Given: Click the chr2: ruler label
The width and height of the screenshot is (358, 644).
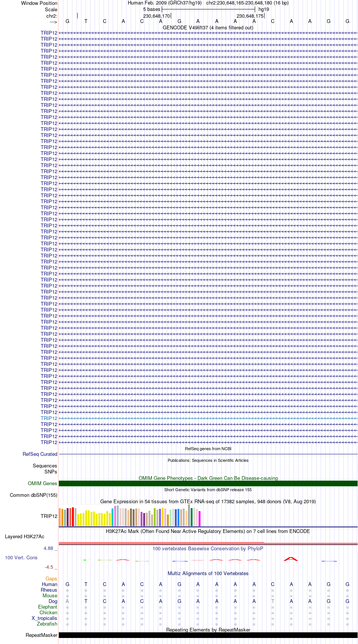Looking at the screenshot, I should [52, 16].
